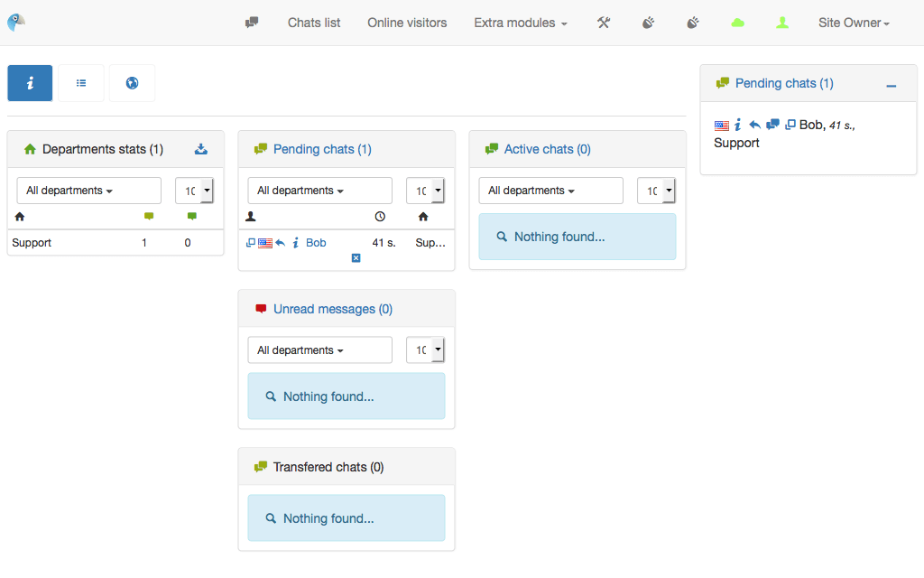
Task: Go to Chats list
Action: click(x=314, y=23)
